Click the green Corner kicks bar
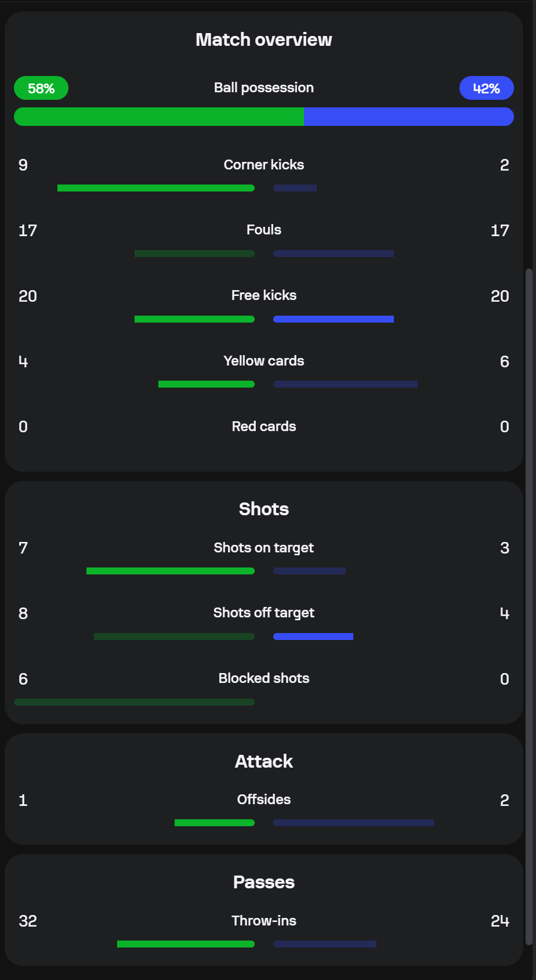This screenshot has width=536, height=980. [155, 188]
